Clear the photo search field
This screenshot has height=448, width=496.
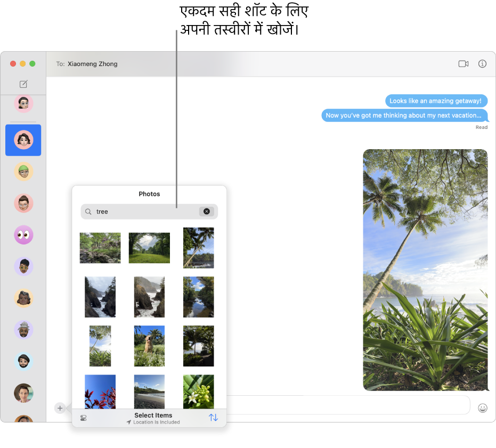pos(207,211)
